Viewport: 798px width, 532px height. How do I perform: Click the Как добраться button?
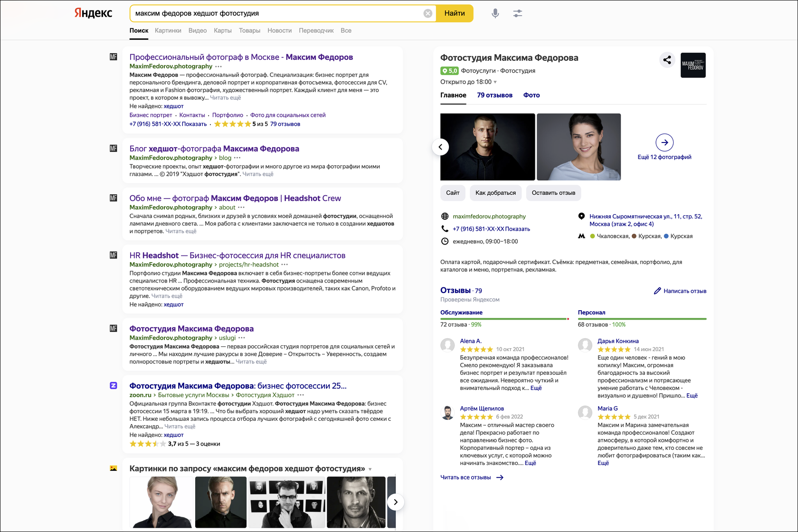click(x=495, y=193)
